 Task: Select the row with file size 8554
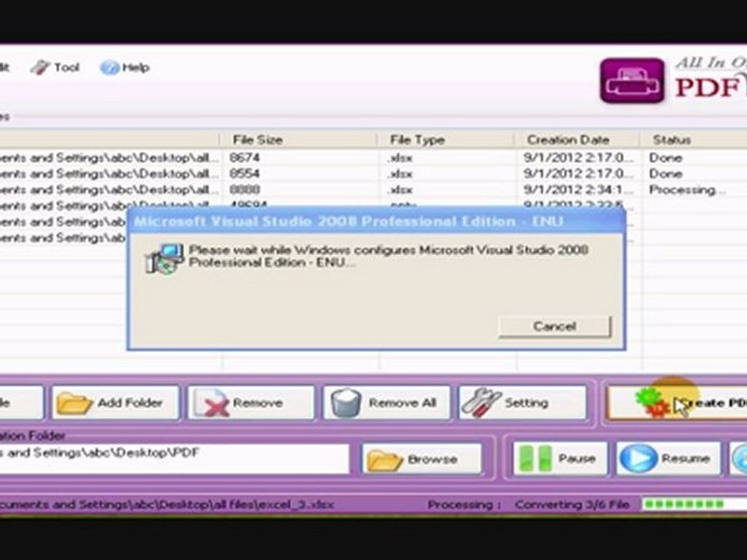[x=373, y=173]
